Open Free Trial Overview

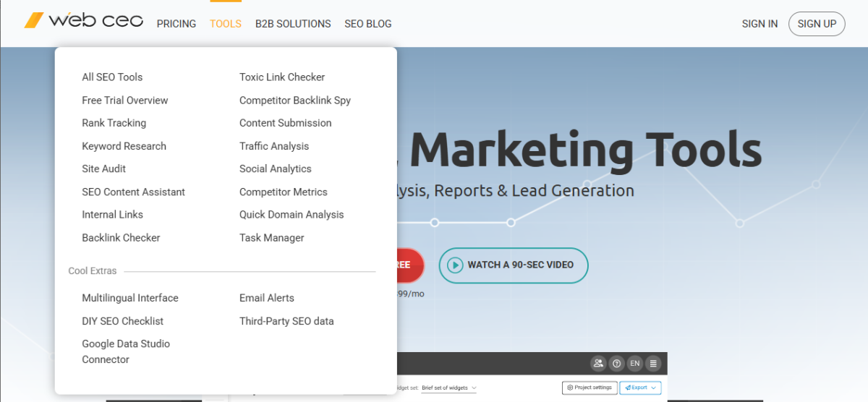point(125,100)
